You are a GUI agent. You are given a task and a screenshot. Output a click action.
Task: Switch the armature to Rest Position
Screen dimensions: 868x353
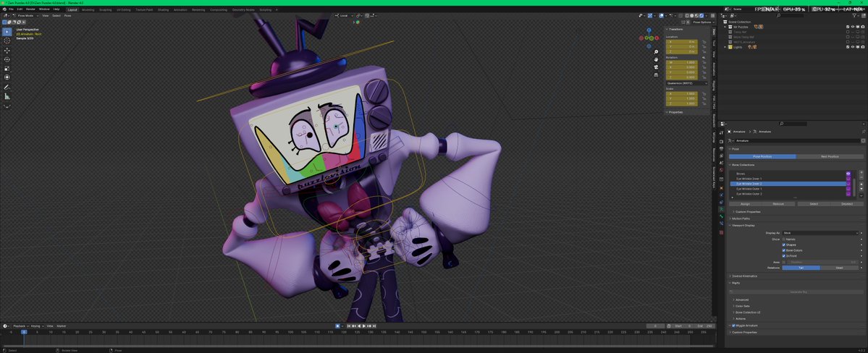(830, 156)
